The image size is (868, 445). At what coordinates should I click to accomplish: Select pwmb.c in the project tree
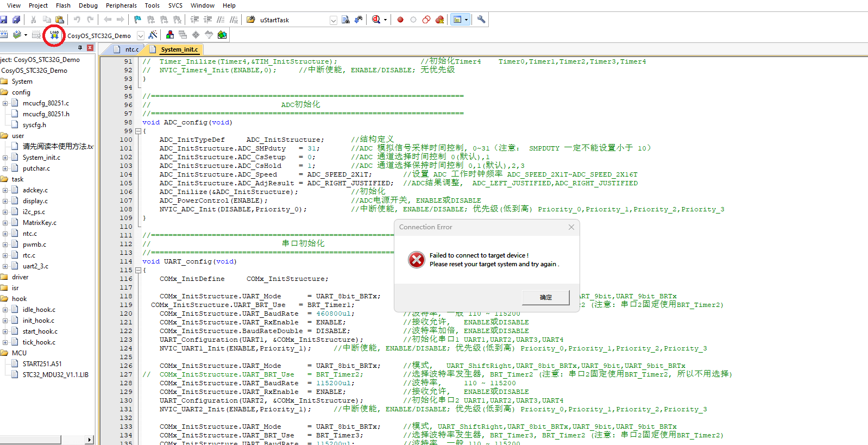(34, 245)
